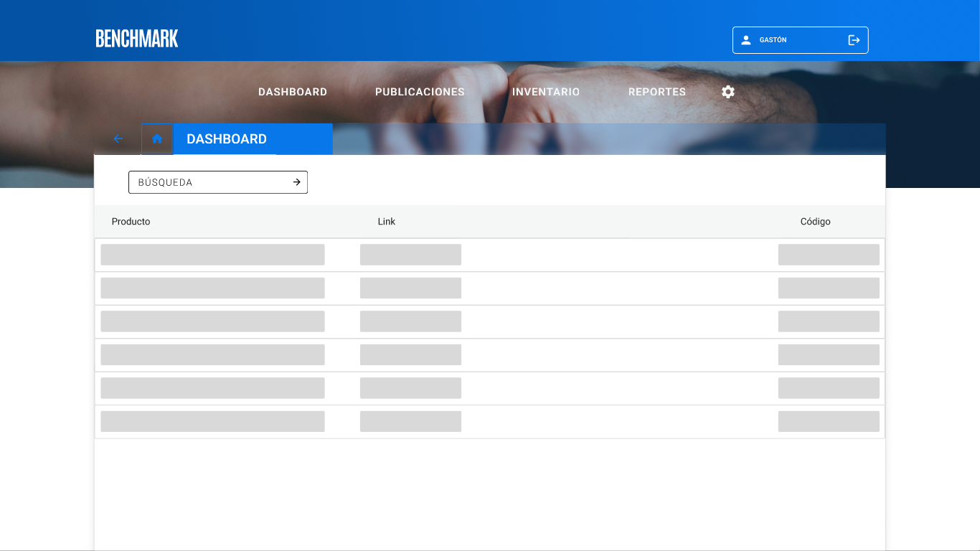Click the logout icon next to GASTÓN
The image size is (980, 551).
click(x=854, y=40)
